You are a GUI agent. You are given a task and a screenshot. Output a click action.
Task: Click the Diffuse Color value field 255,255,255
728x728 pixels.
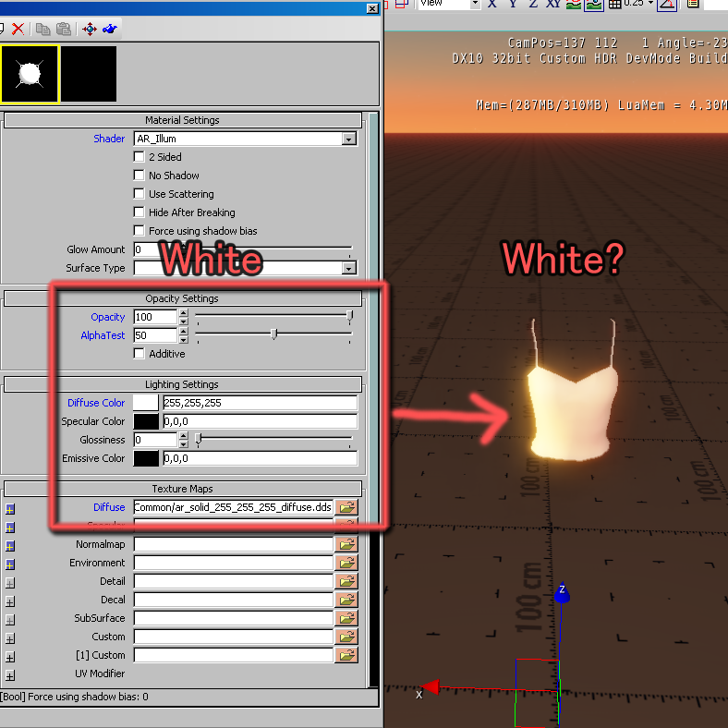pyautogui.click(x=260, y=403)
